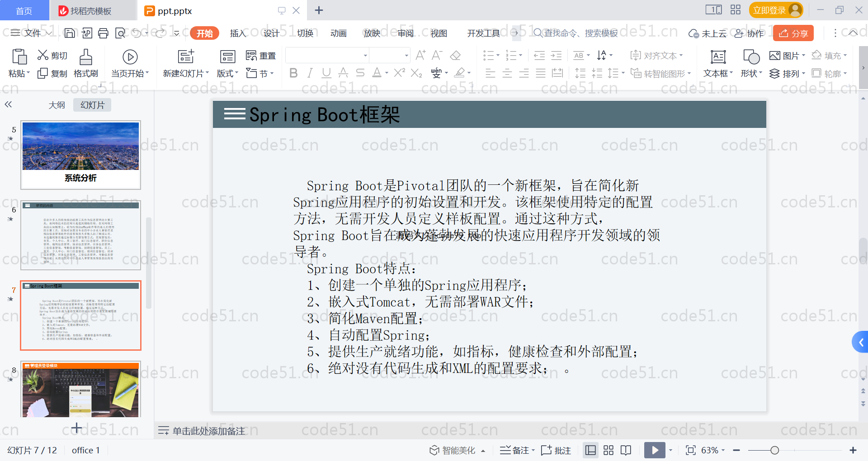Click the Copy (复制) button
Image resolution: width=868 pixels, height=461 pixels.
click(52, 73)
